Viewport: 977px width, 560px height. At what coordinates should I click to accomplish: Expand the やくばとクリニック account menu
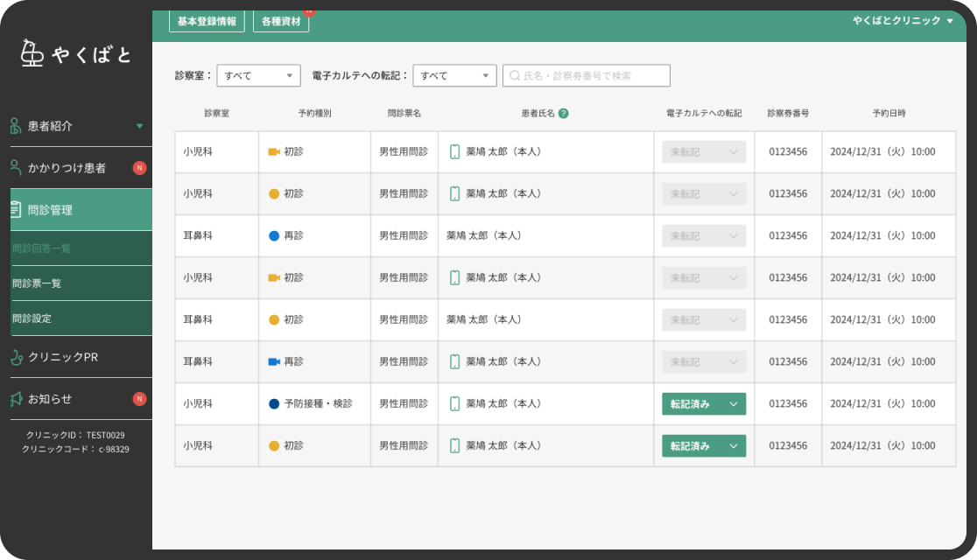click(x=903, y=20)
